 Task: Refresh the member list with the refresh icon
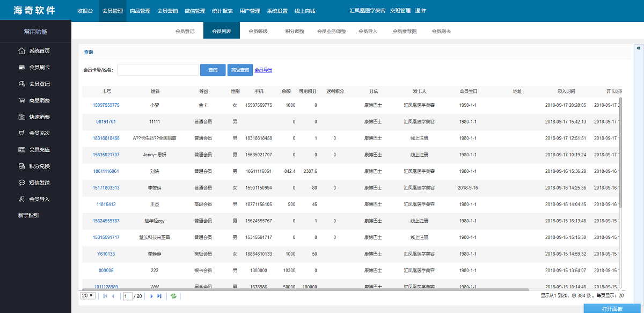click(173, 295)
